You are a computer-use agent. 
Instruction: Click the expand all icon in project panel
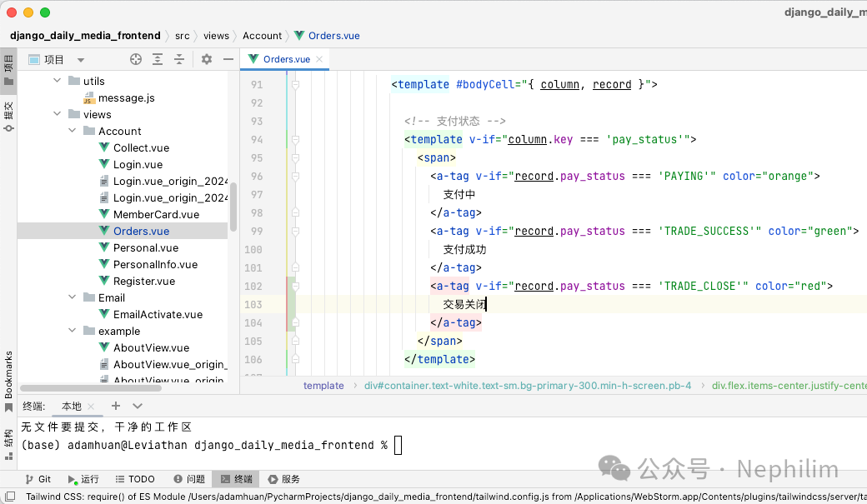(158, 59)
